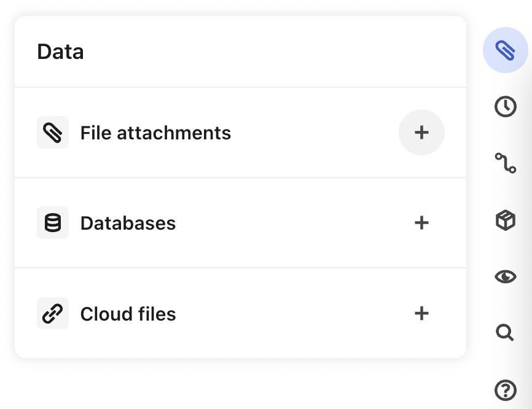Image resolution: width=532 pixels, height=409 pixels.
Task: Add a new file attachment
Action: tap(421, 132)
